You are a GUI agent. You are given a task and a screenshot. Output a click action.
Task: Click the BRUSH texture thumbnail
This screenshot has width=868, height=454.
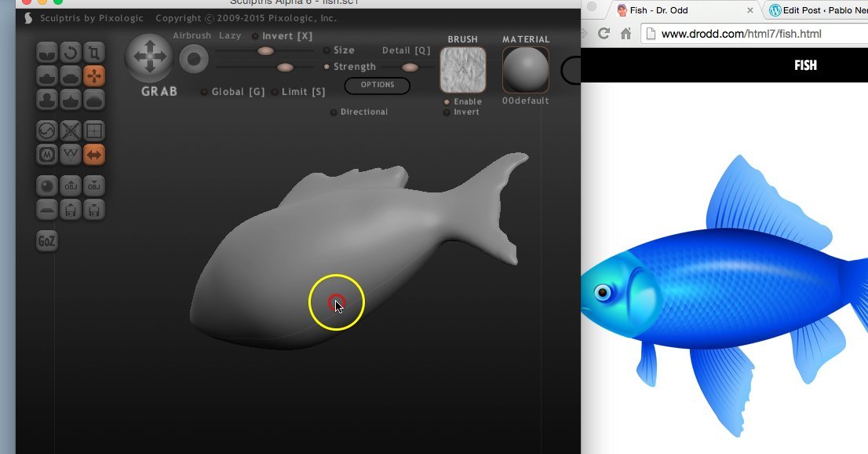[x=463, y=70]
